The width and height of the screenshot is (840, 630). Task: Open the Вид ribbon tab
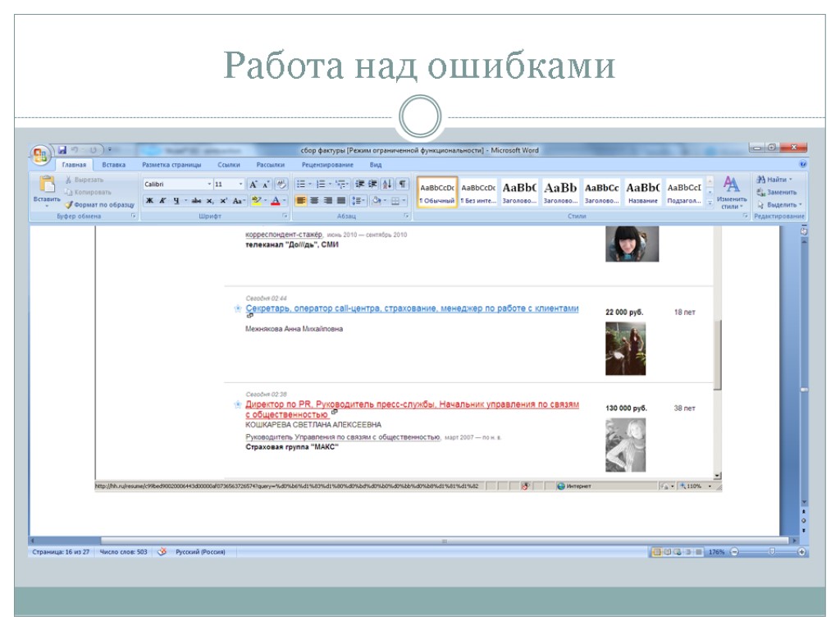point(376,165)
